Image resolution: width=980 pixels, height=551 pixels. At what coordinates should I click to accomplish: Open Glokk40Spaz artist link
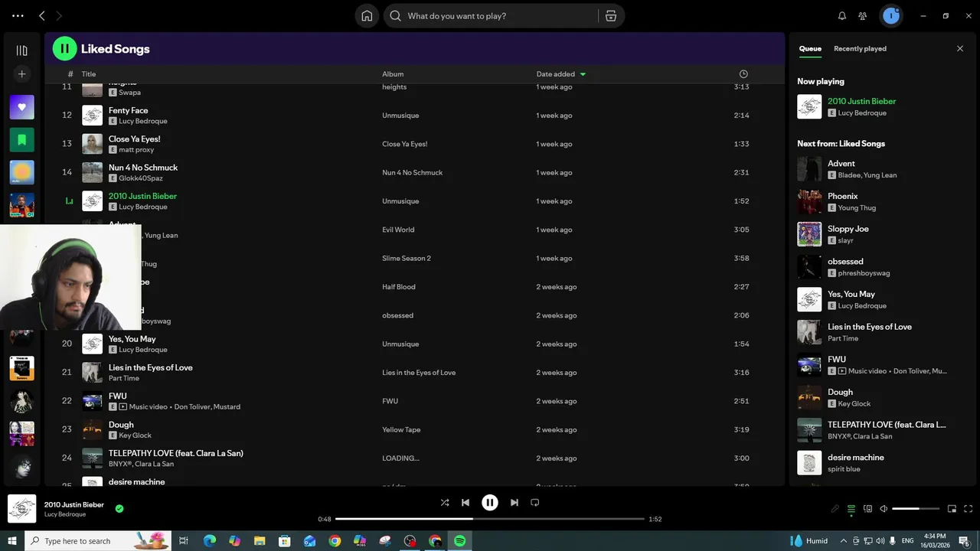coord(141,178)
